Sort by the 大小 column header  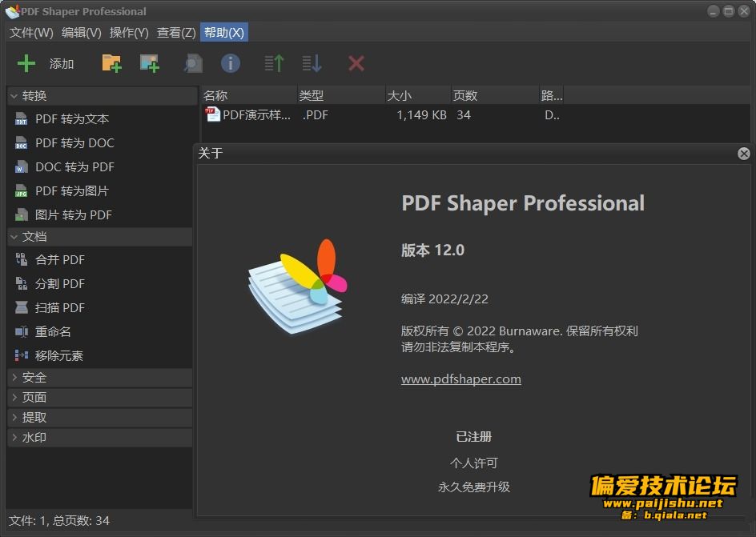(419, 95)
